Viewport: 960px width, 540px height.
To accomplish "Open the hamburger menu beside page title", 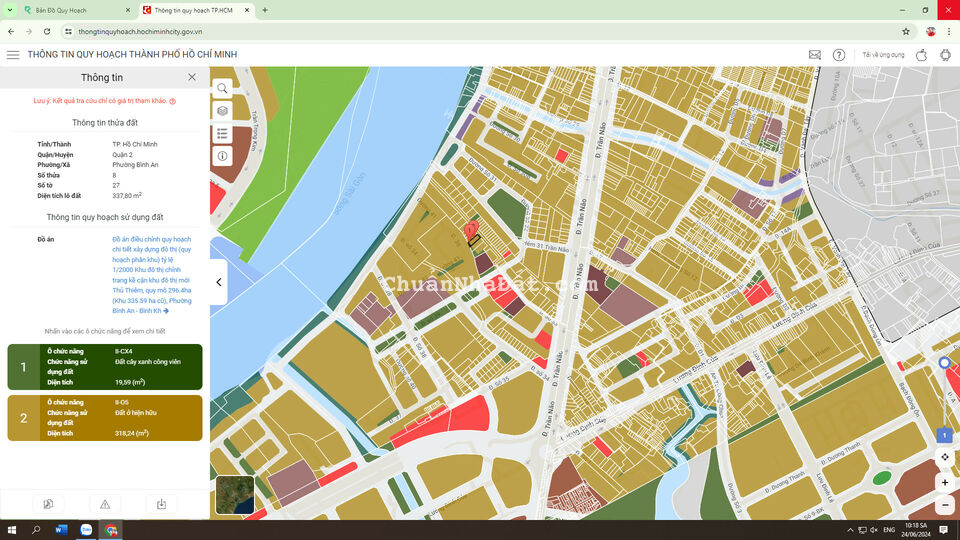I will click(x=13, y=55).
